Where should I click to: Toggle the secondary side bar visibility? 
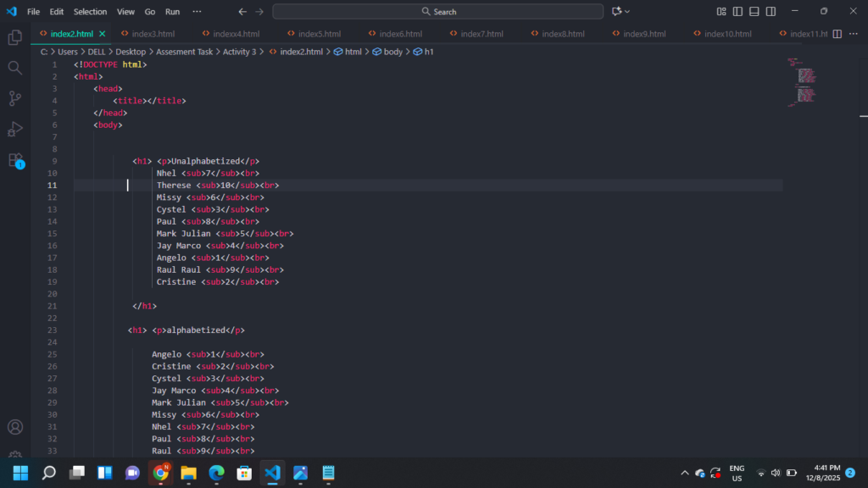[771, 12]
